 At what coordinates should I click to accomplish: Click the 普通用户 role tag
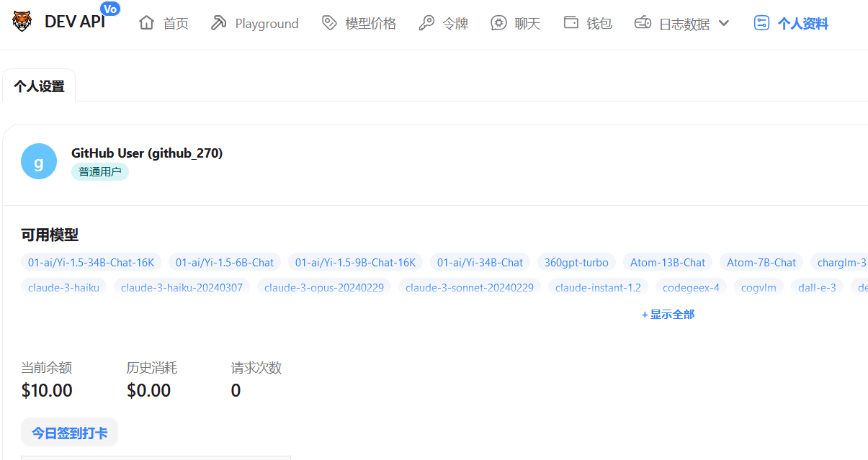100,172
